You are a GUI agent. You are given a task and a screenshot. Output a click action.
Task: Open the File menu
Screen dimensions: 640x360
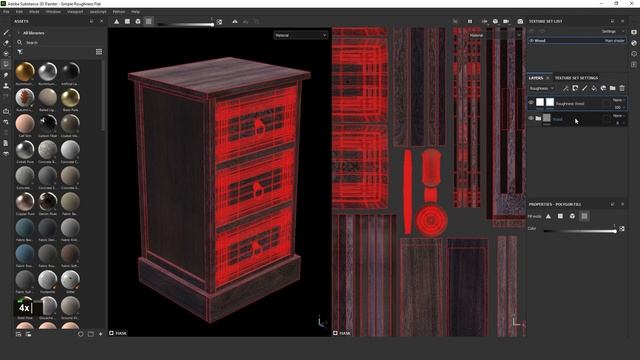click(x=6, y=12)
